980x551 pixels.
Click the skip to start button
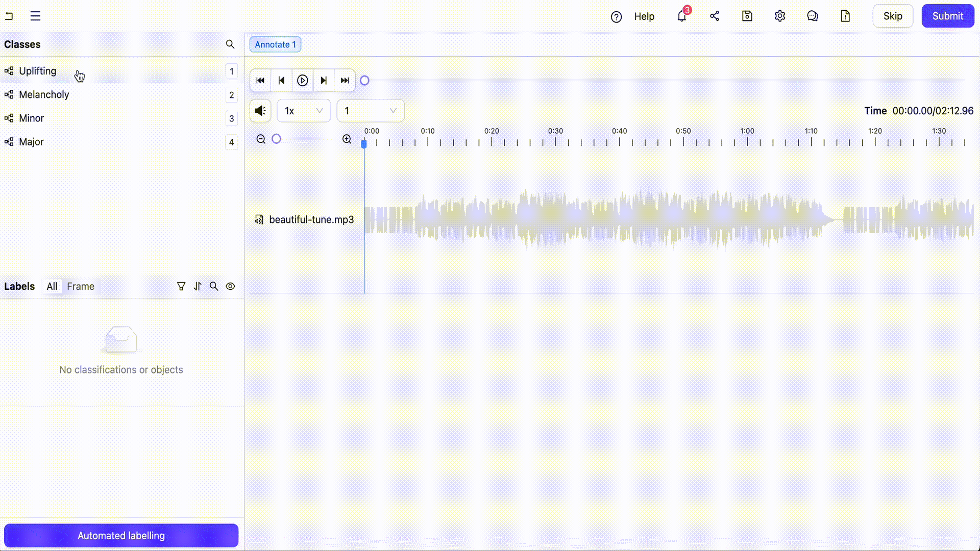point(260,80)
